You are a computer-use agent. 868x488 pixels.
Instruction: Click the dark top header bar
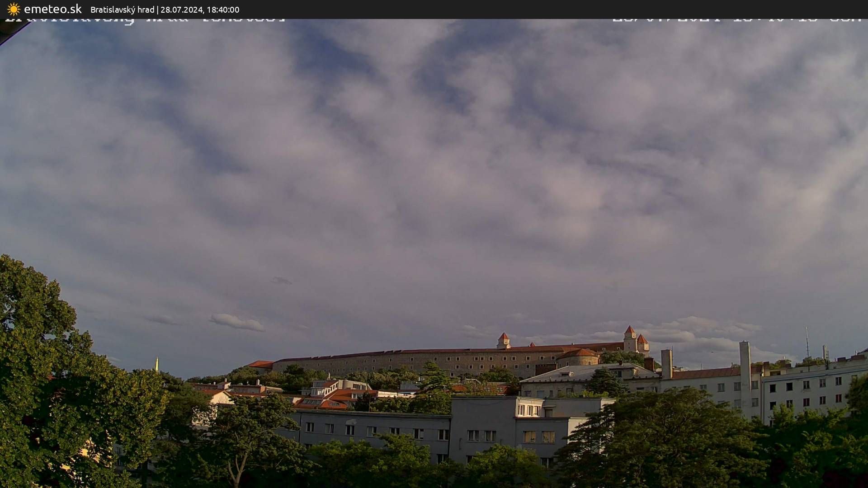[542, 9]
